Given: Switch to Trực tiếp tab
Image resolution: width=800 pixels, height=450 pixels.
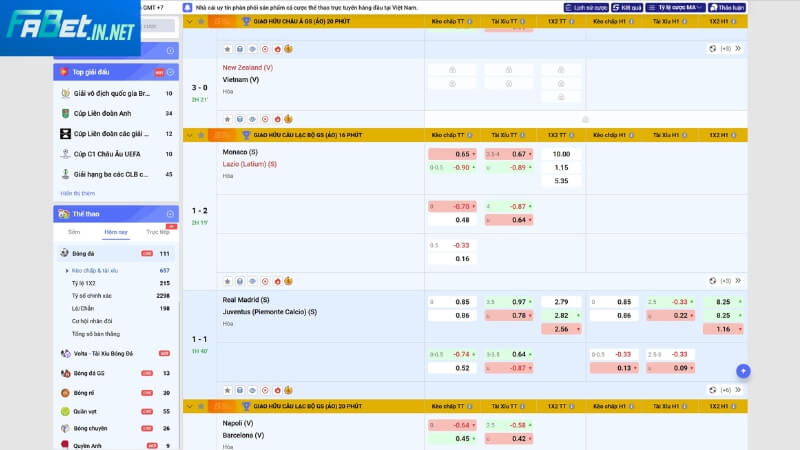Looking at the screenshot, I should point(157,232).
